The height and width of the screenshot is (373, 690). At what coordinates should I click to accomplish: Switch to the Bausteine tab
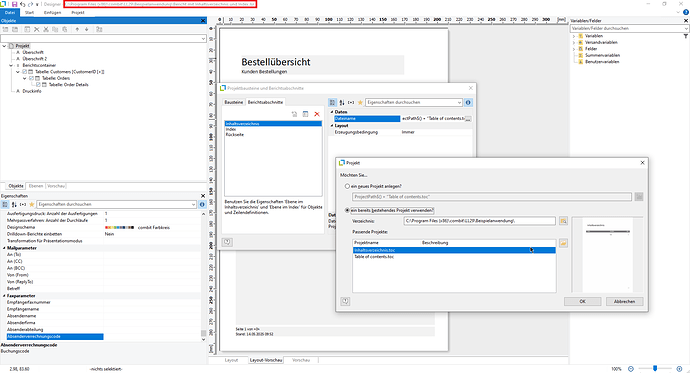coord(234,102)
